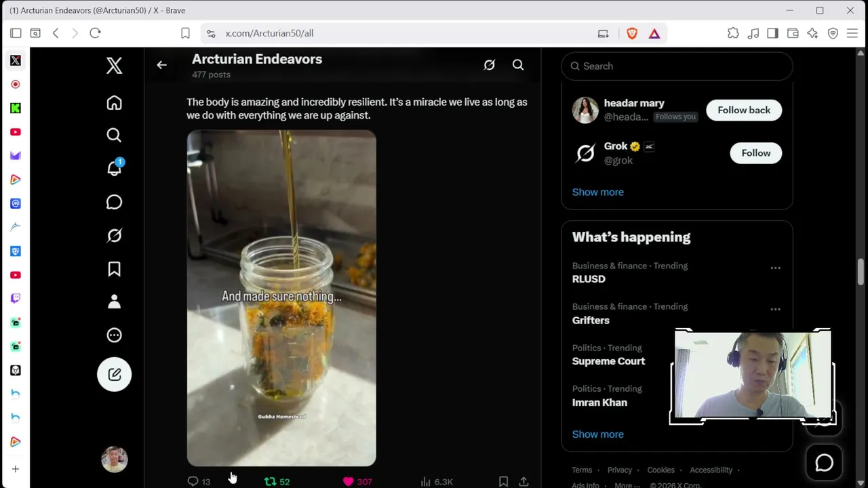Open Brave Rewards triangle icon
The height and width of the screenshot is (488, 868).
pos(654,33)
